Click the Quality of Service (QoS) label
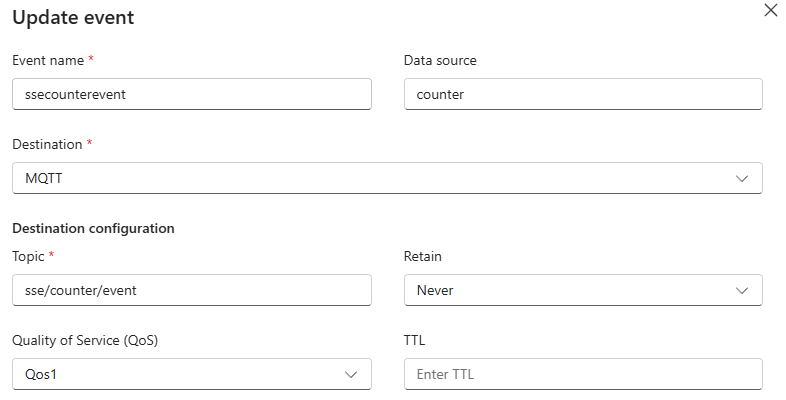Image resolution: width=786 pixels, height=400 pixels. pos(85,340)
